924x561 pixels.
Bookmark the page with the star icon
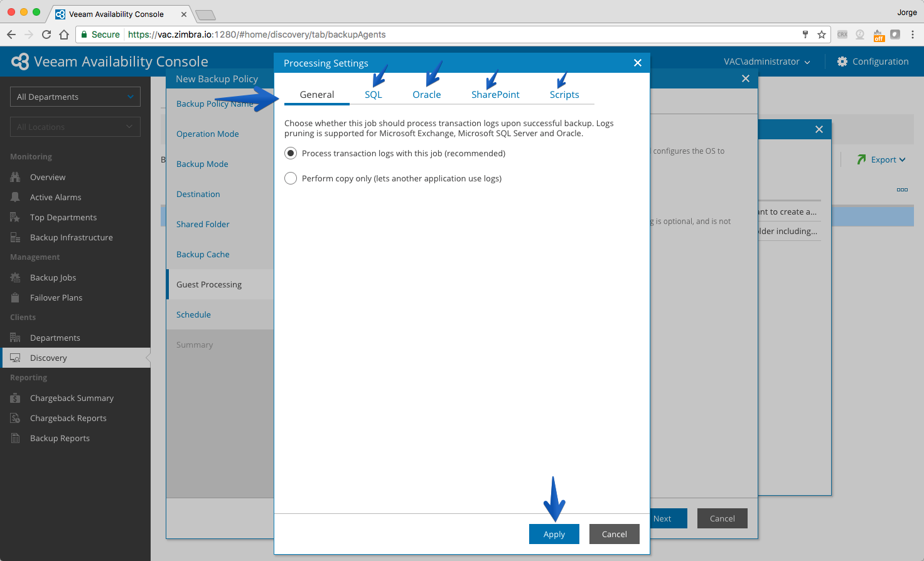tap(822, 35)
